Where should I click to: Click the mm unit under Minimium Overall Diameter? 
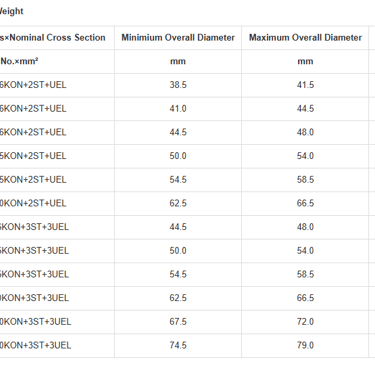pos(178,61)
